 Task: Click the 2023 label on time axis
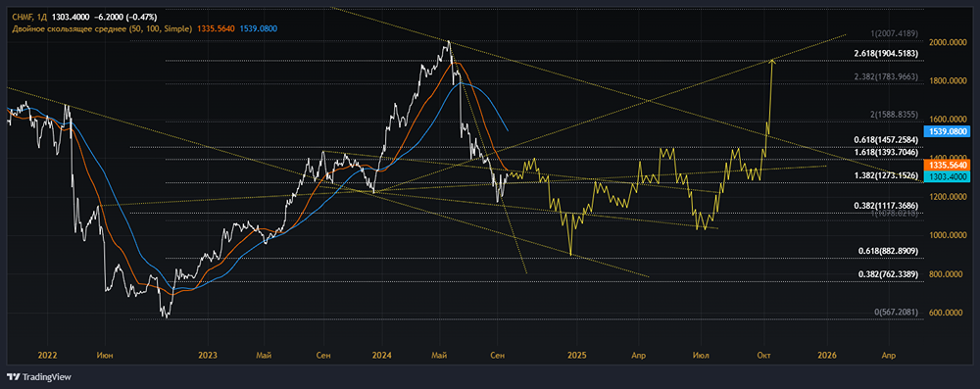point(207,356)
